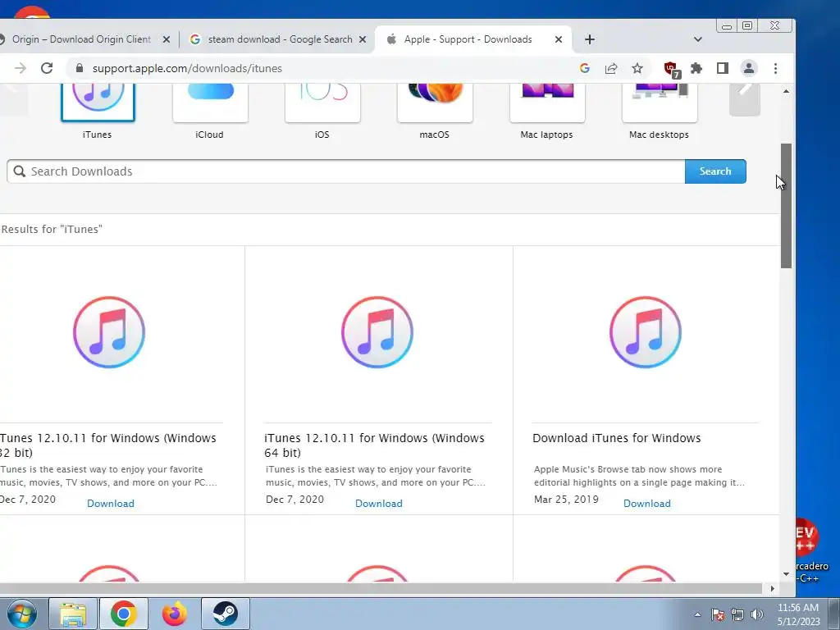840x630 pixels.
Task: Open the Extensions puzzle piece menu
Action: pyautogui.click(x=696, y=68)
